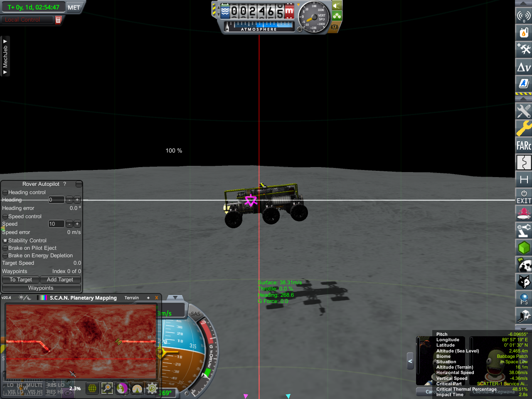Open the green hexagon cube icon
The height and width of the screenshot is (399, 532).
524,247
